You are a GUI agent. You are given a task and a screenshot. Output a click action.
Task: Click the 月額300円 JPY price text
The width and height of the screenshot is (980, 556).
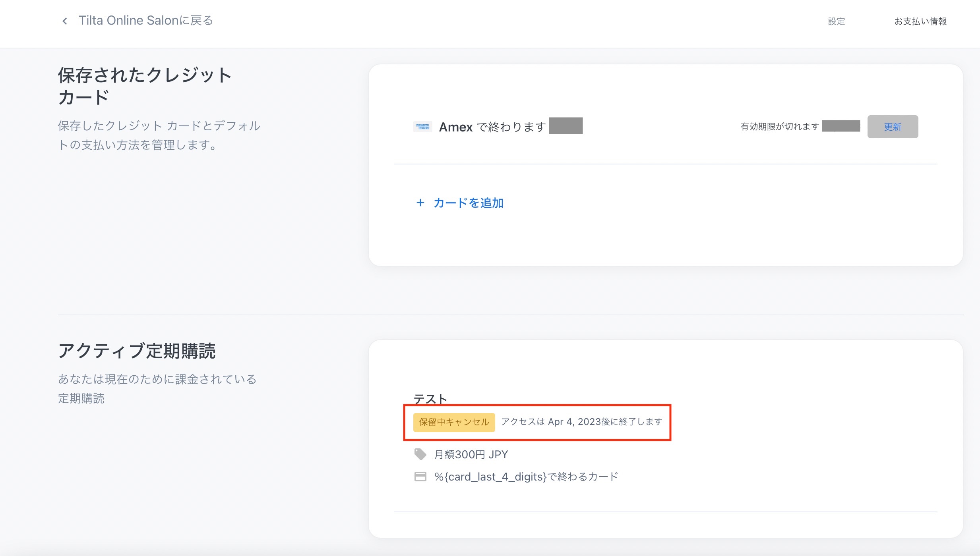pos(471,454)
